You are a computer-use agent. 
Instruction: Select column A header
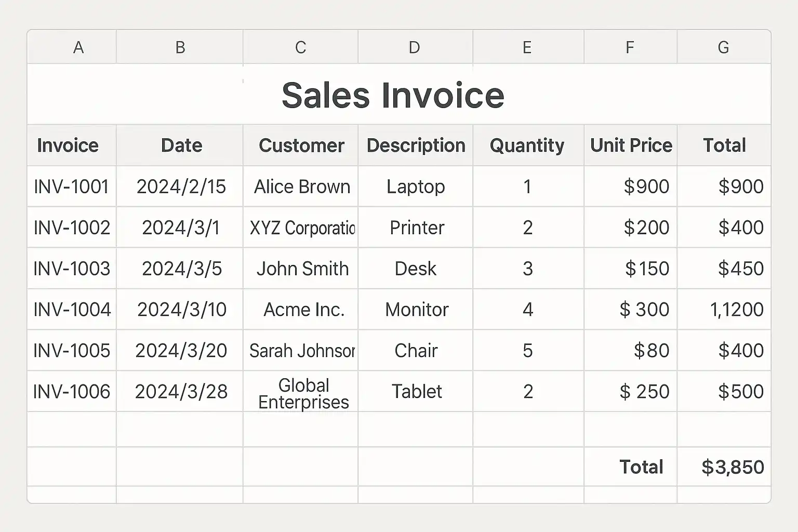tap(78, 47)
